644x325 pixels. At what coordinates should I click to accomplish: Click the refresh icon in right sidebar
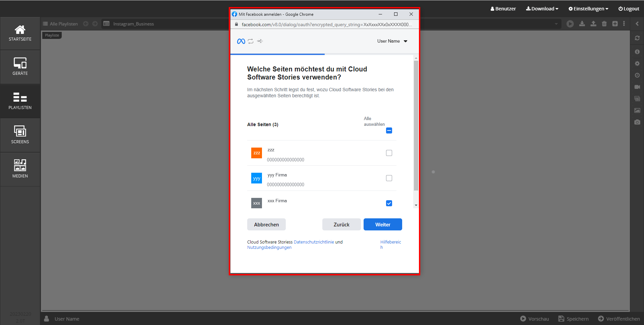coord(637,38)
